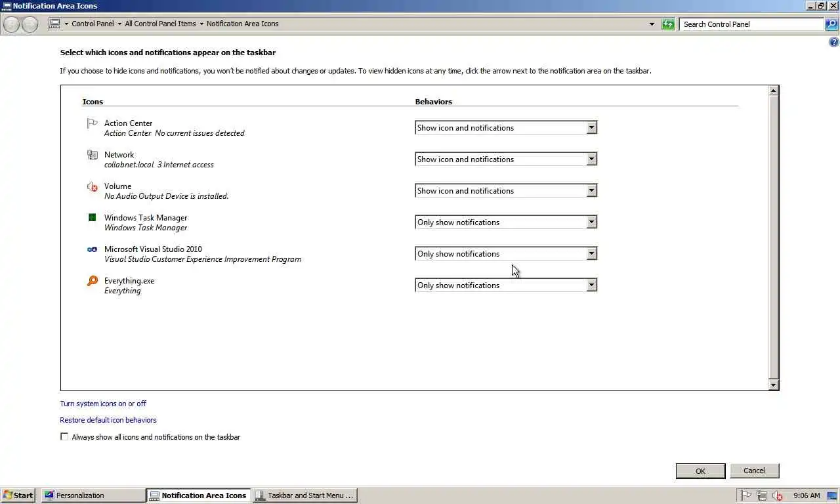Click All Control Panel Items breadcrumb

click(160, 24)
